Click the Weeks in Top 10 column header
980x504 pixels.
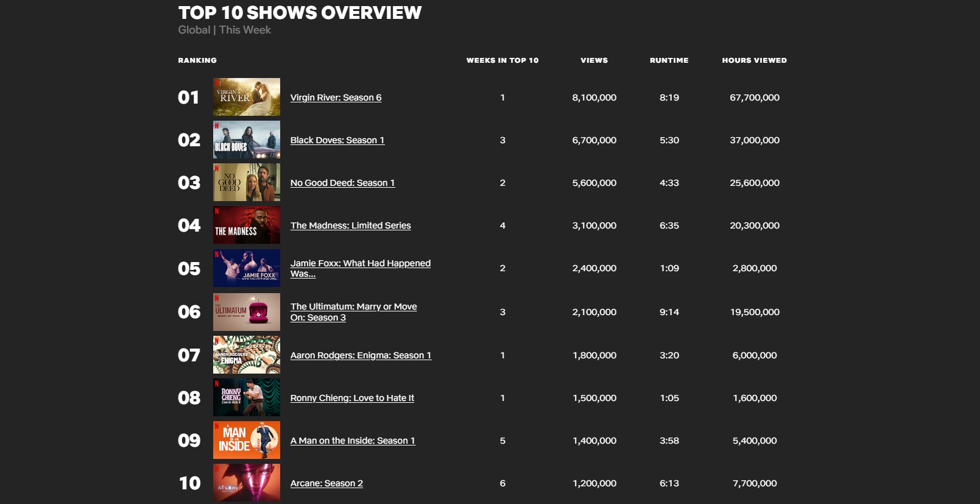(502, 60)
